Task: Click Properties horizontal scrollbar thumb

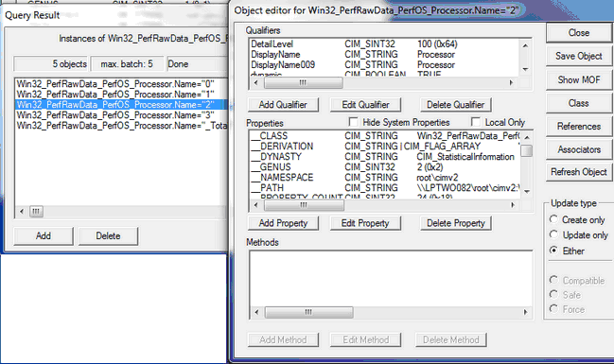Action: 304,205
